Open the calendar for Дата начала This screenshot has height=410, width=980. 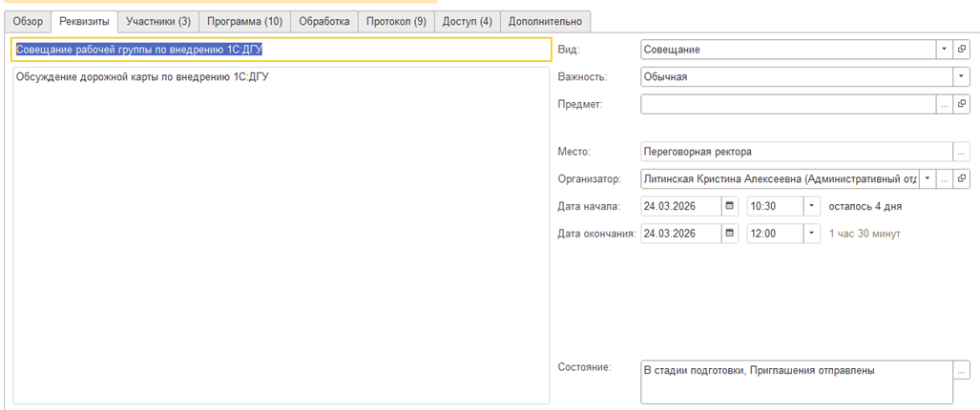(730, 205)
